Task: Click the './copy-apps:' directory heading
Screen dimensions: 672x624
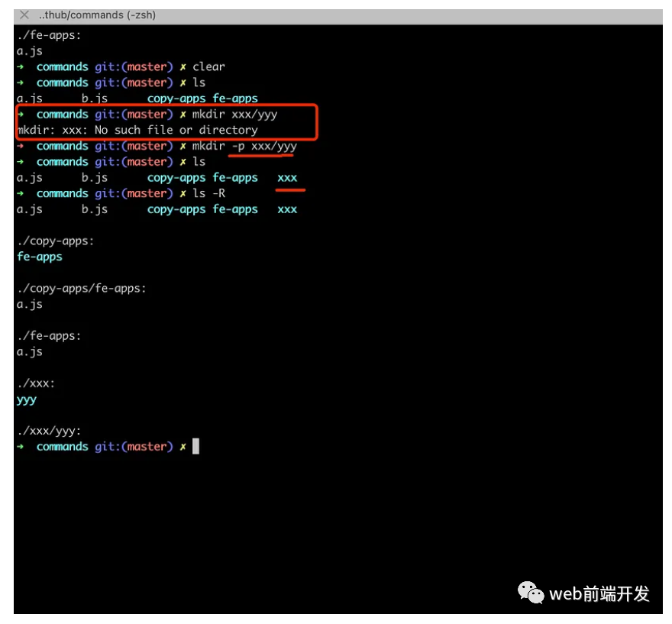Action: (55, 241)
